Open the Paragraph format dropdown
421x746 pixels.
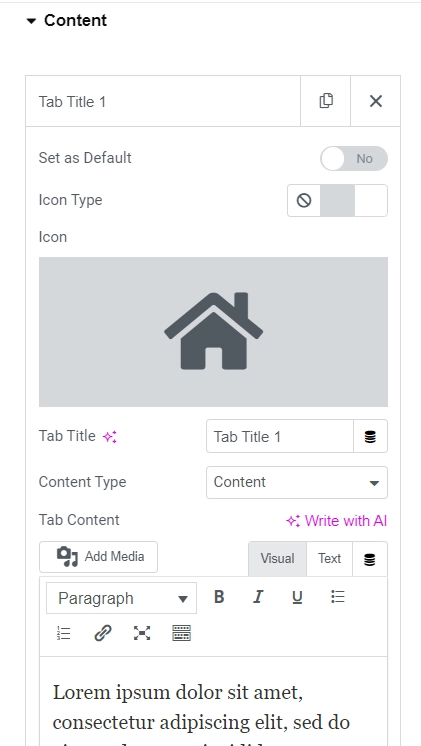[121, 599]
